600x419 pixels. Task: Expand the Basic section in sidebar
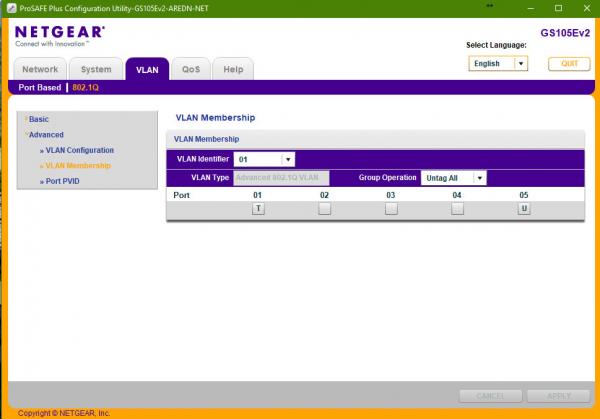pos(39,119)
